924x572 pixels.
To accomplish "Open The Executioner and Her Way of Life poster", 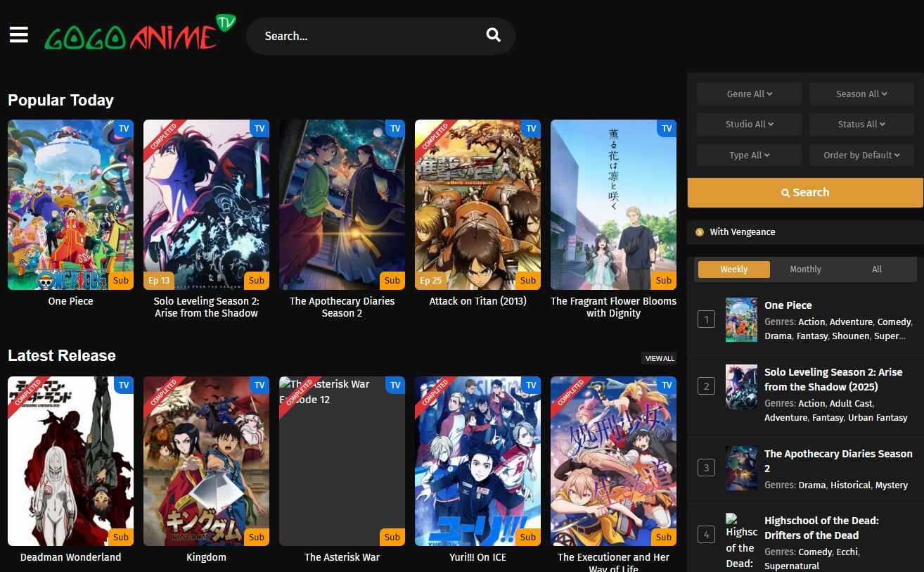I will click(x=613, y=461).
